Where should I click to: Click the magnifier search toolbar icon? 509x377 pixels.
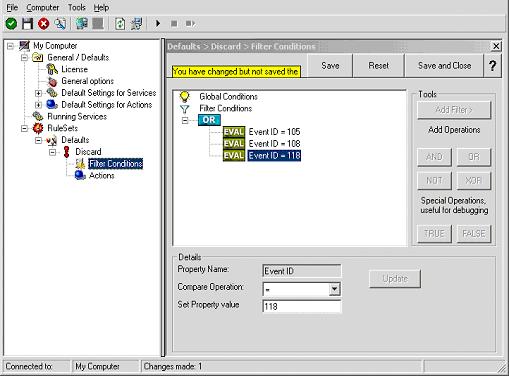point(60,24)
